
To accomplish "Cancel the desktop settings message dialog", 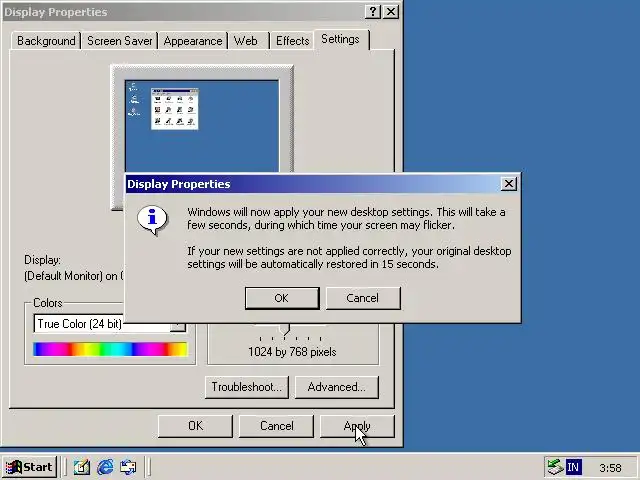I will (x=363, y=298).
